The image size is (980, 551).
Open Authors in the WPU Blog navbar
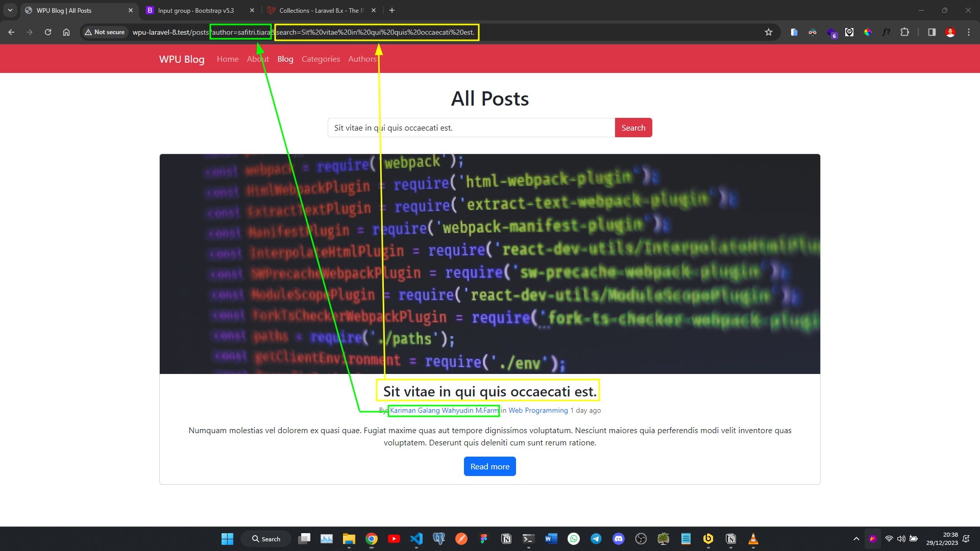[x=362, y=59]
